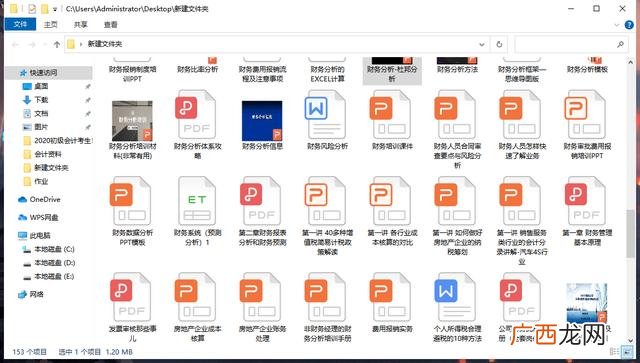Select the 财务系统（预测分析）1 spreadsheet file

[x=197, y=212]
